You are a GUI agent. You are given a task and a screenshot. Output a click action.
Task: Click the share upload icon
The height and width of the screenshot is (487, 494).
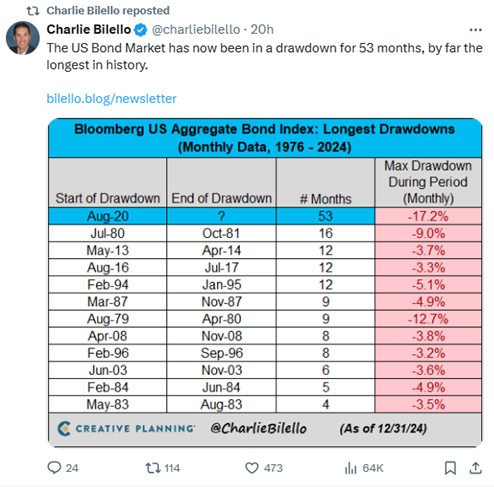coord(476,468)
